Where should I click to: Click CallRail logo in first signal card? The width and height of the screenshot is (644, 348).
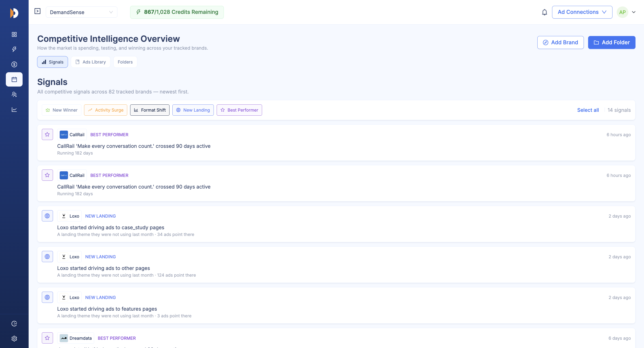pyautogui.click(x=64, y=135)
